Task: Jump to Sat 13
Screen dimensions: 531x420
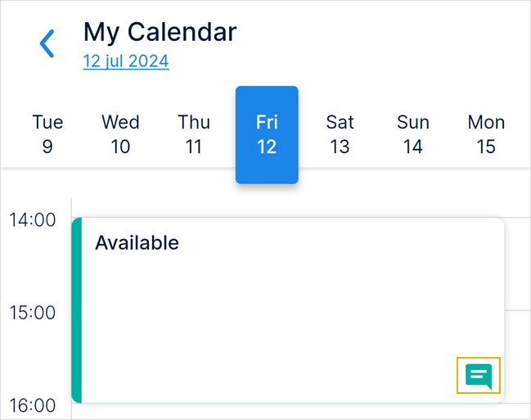Action: pos(340,134)
